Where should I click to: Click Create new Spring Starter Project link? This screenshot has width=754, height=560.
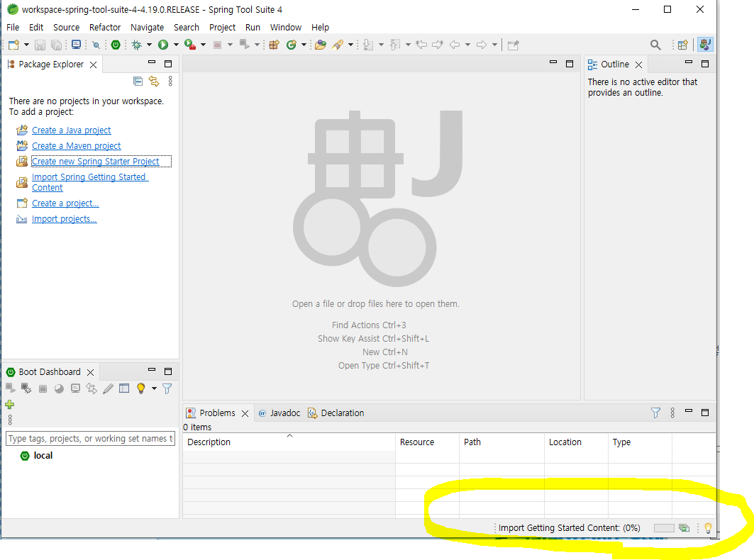click(95, 162)
